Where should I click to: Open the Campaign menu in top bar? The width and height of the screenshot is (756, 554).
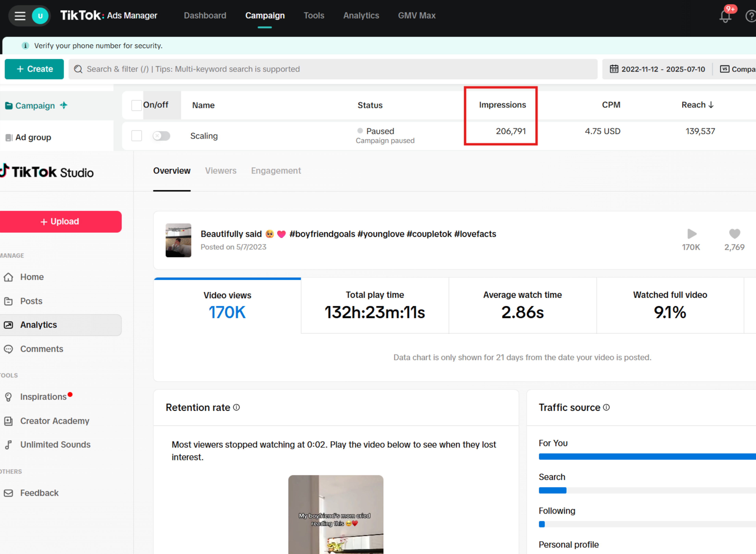tap(265, 16)
